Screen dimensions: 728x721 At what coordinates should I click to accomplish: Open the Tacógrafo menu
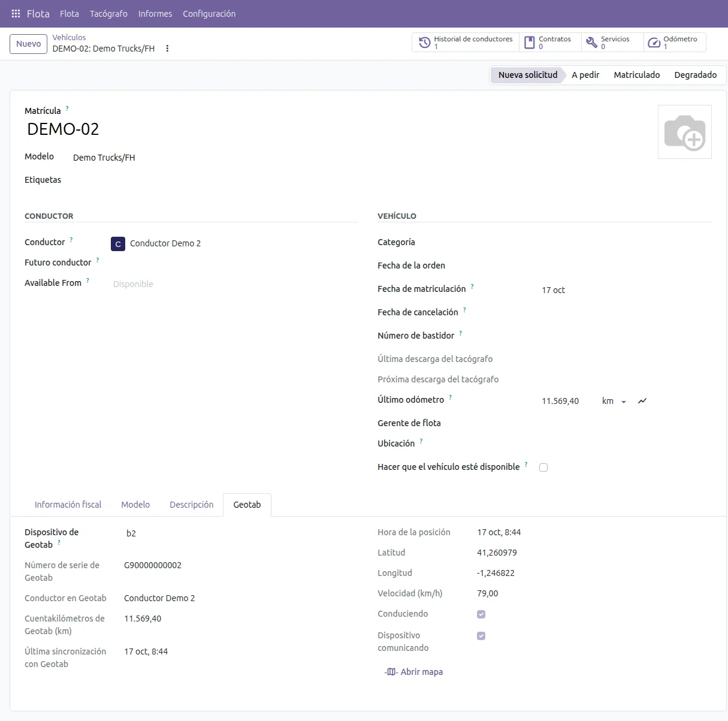point(108,13)
